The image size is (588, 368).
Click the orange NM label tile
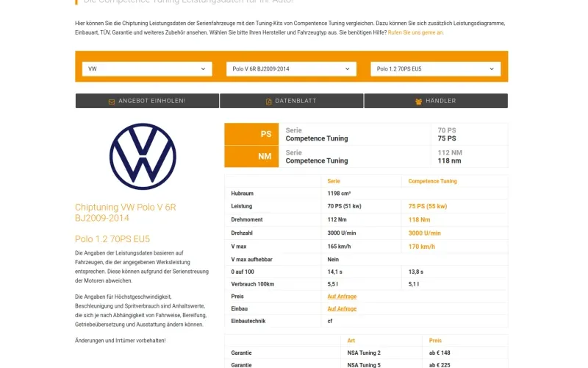[251, 156]
